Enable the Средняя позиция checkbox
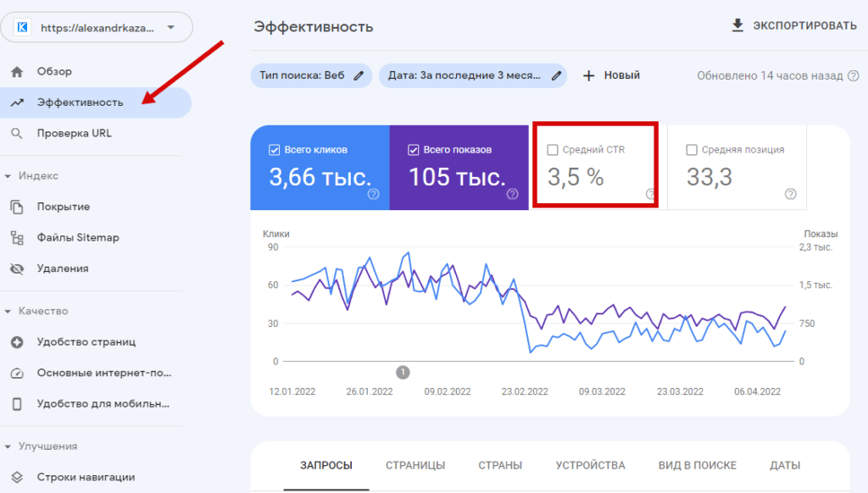This screenshot has width=868, height=493. click(x=692, y=150)
